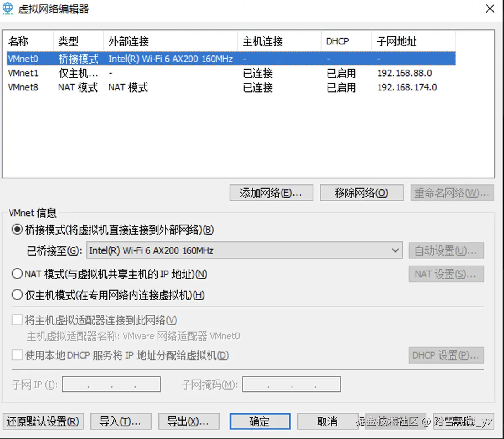Select the VMnet8 row
The height and width of the screenshot is (439, 504).
pos(231,87)
